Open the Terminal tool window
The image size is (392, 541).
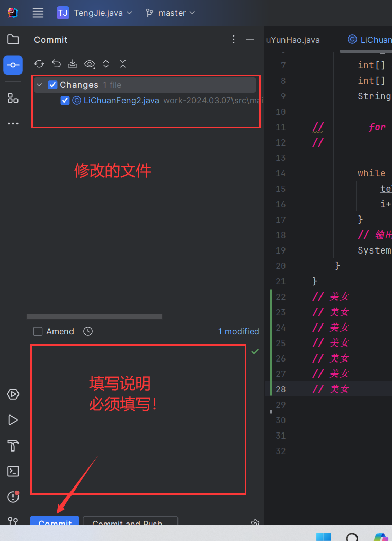[x=13, y=471]
